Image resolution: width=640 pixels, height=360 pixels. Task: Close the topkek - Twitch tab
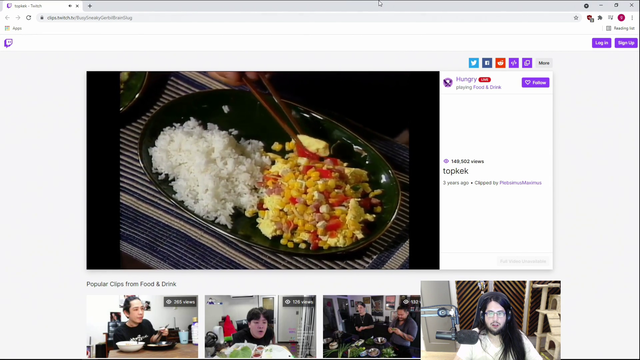(77, 6)
